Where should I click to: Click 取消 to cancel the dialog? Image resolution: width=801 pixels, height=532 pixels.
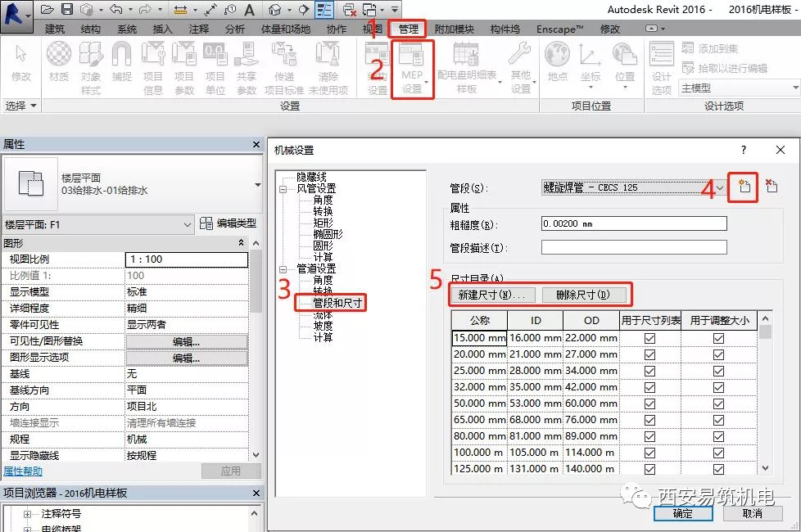(753, 514)
